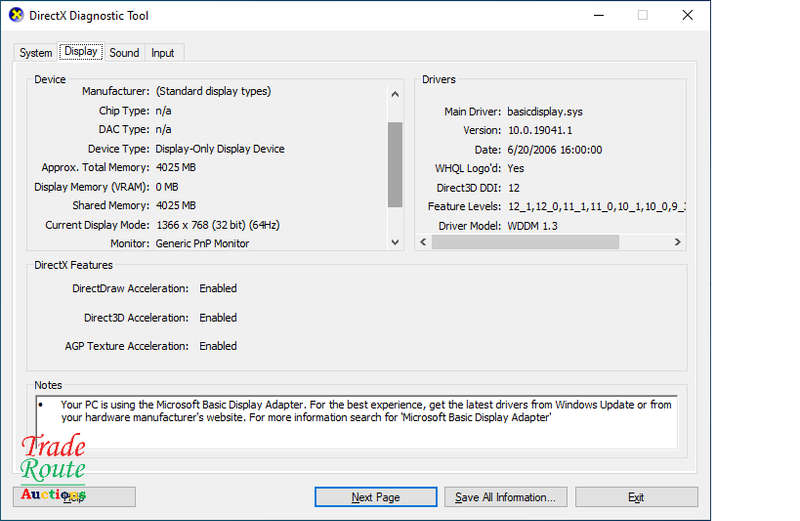
Task: Click the 'Current Display Mode:' label
Action: coord(97,225)
